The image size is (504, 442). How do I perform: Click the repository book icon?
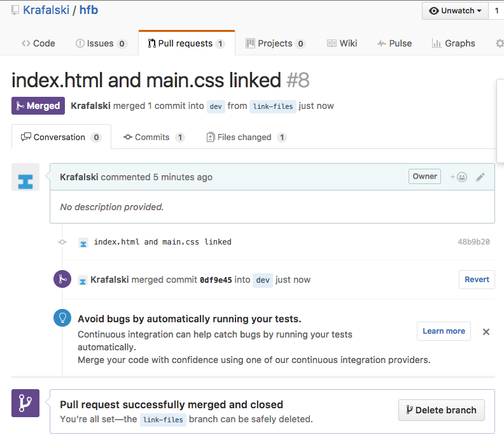15,10
